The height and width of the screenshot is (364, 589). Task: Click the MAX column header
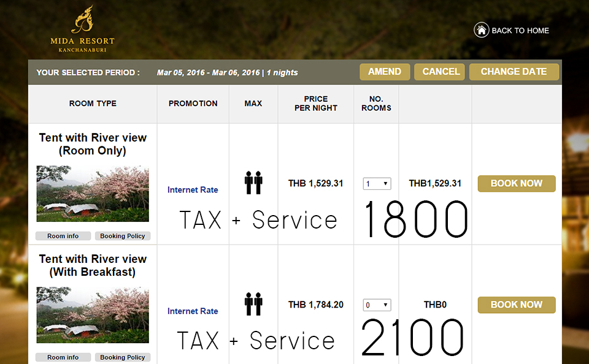pyautogui.click(x=253, y=104)
